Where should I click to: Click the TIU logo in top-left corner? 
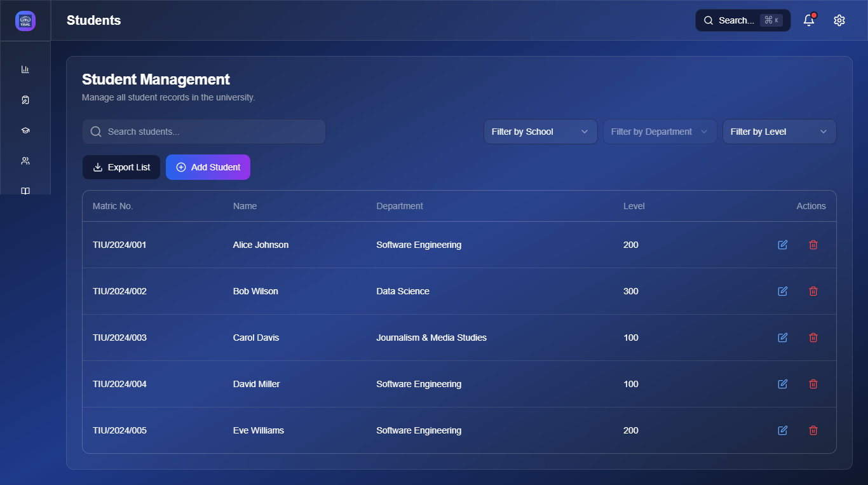pyautogui.click(x=25, y=20)
